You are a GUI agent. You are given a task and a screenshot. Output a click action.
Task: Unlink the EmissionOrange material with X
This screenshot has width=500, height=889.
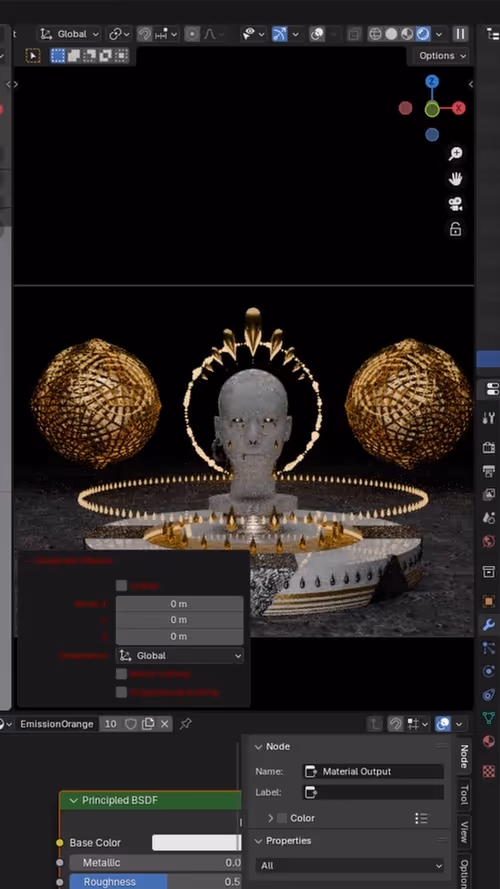pos(164,724)
